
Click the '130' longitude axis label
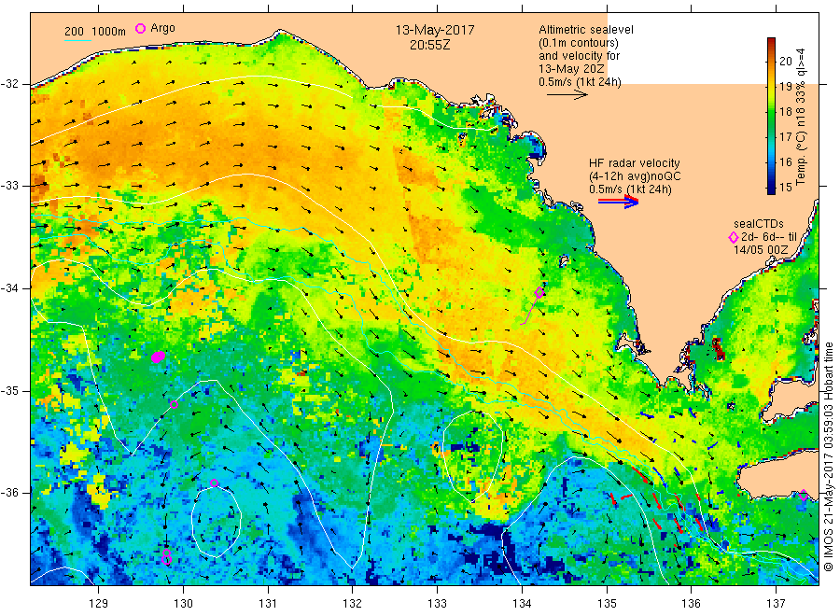coord(183,604)
